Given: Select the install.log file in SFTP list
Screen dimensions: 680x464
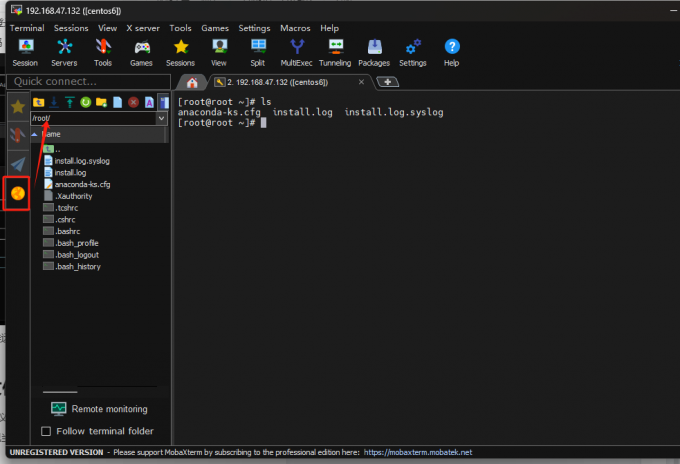Looking at the screenshot, I should click(x=65, y=173).
